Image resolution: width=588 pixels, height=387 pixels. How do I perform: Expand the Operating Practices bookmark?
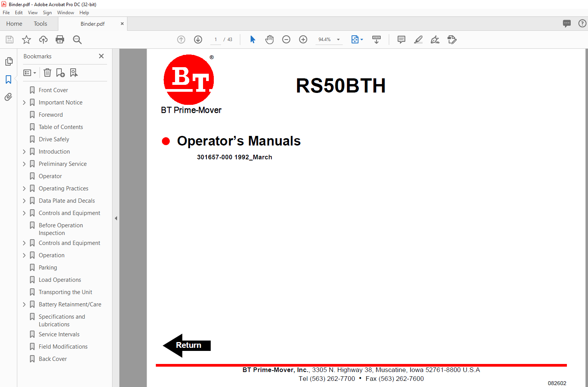(x=24, y=189)
